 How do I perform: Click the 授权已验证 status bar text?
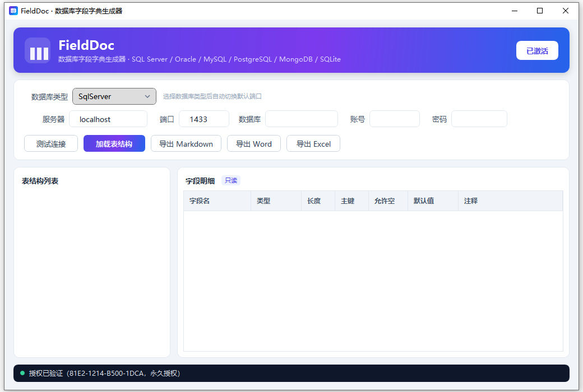[104, 373]
